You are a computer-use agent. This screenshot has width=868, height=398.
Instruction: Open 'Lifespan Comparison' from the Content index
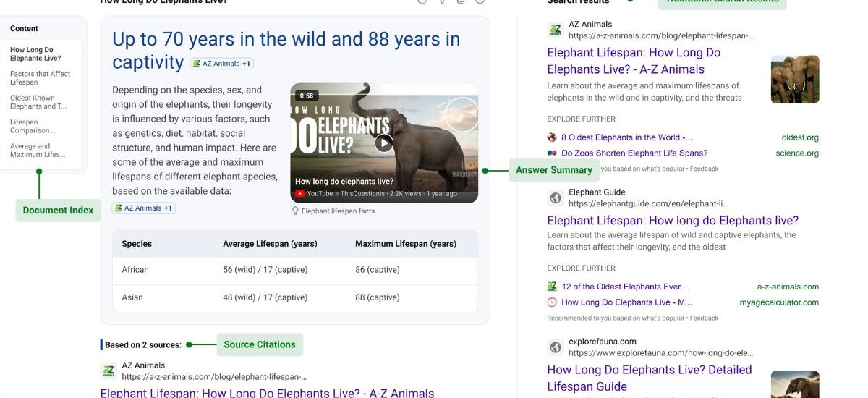click(x=33, y=126)
